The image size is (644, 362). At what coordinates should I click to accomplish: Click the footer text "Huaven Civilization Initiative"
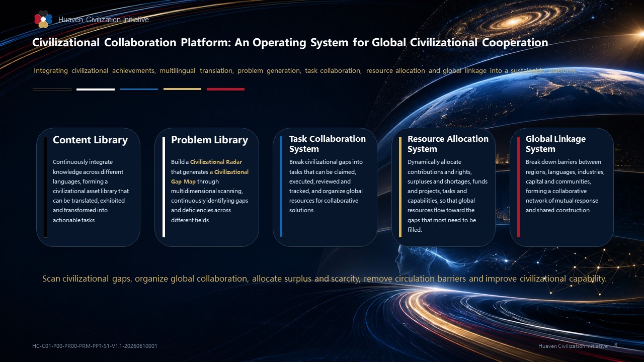click(x=573, y=346)
